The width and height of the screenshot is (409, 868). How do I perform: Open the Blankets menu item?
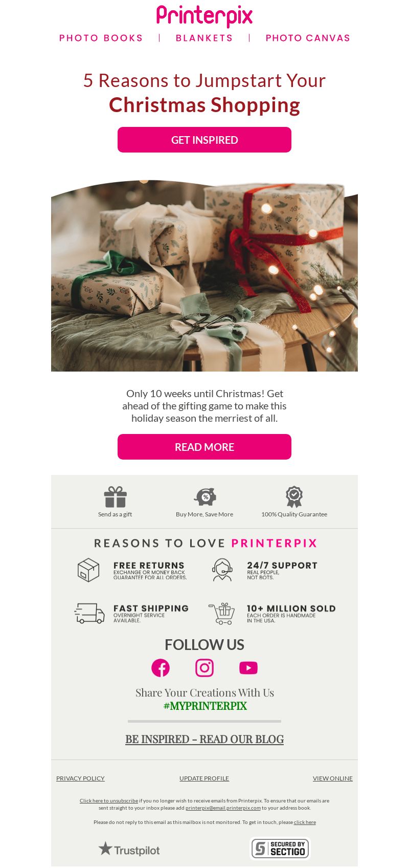coord(204,38)
